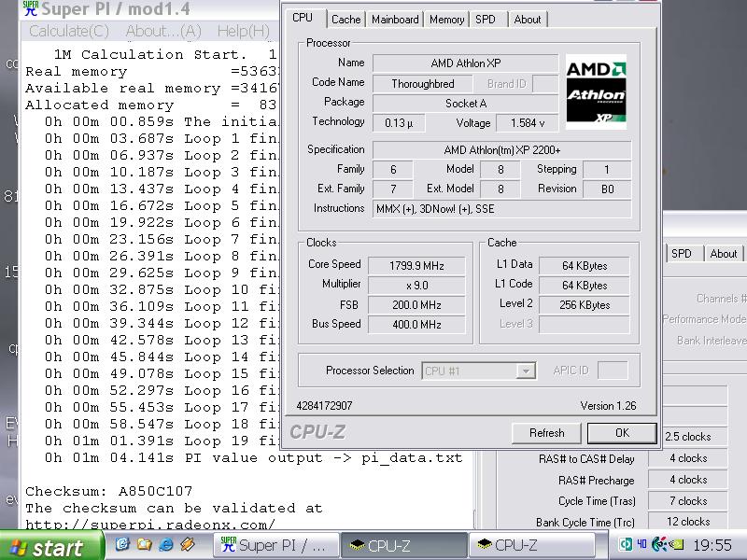Launch Internet Explorer from quick launch

point(166,544)
